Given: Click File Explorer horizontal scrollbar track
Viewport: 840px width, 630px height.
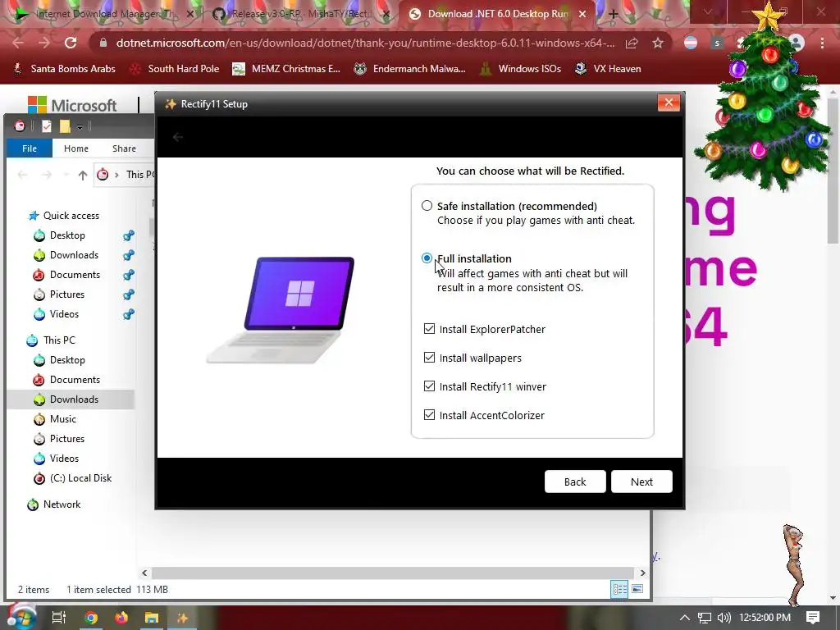Looking at the screenshot, I should [x=393, y=573].
